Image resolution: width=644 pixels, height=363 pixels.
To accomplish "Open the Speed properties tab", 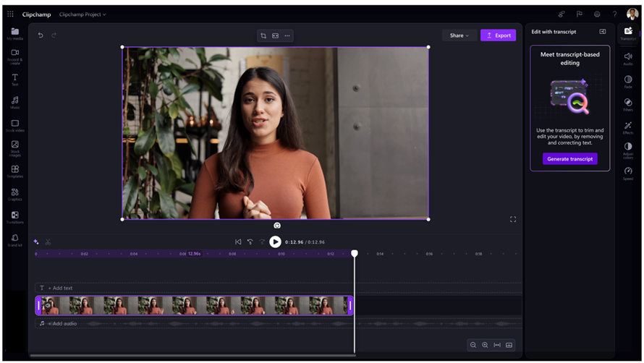I will pos(628,174).
